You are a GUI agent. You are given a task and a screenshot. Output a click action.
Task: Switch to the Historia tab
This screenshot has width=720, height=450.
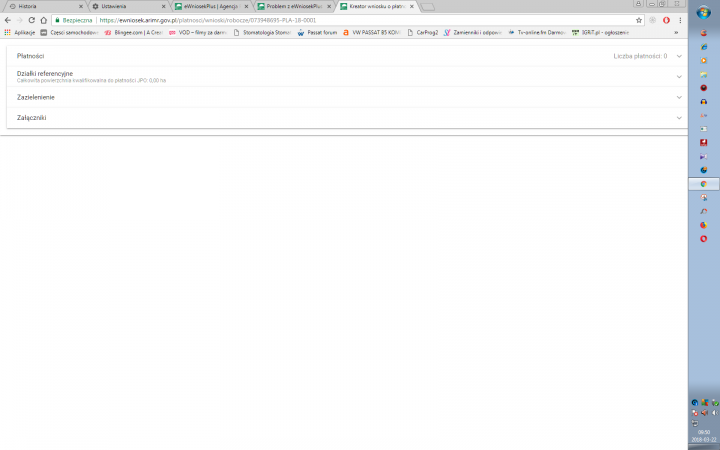[x=40, y=6]
